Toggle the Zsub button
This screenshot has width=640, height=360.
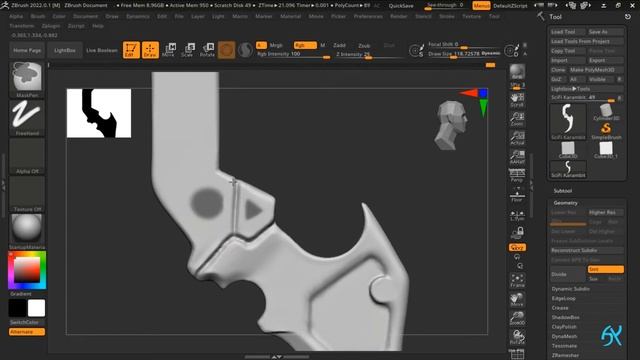pos(364,45)
